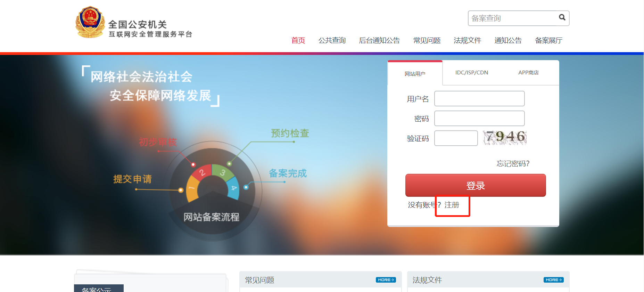This screenshot has width=644, height=292.
Task: Click 网站备案流程 diagram caption
Action: (x=212, y=217)
